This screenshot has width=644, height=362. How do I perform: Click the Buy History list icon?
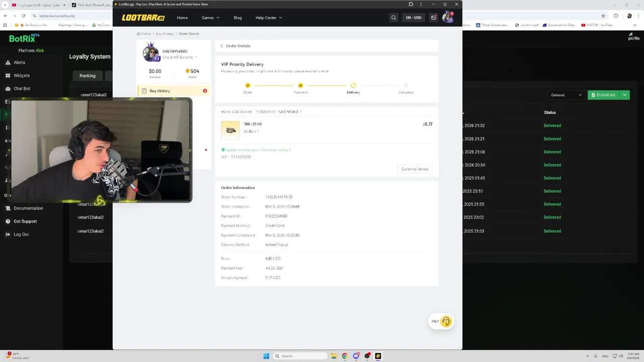tap(144, 91)
